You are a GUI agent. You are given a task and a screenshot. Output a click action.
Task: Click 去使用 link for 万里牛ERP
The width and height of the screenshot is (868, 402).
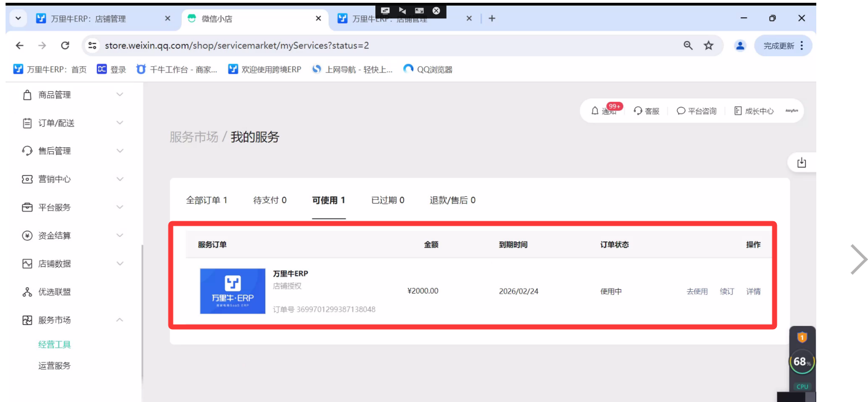click(697, 291)
